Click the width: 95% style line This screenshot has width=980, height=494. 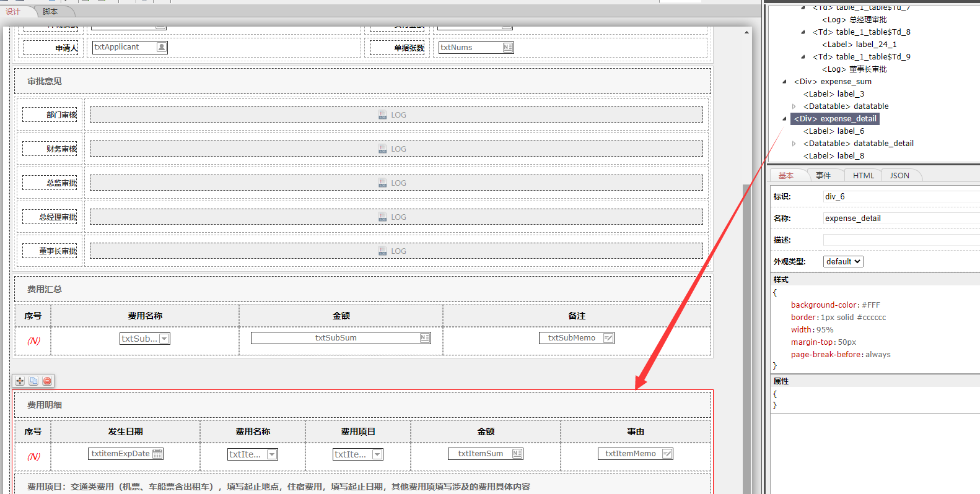click(812, 330)
